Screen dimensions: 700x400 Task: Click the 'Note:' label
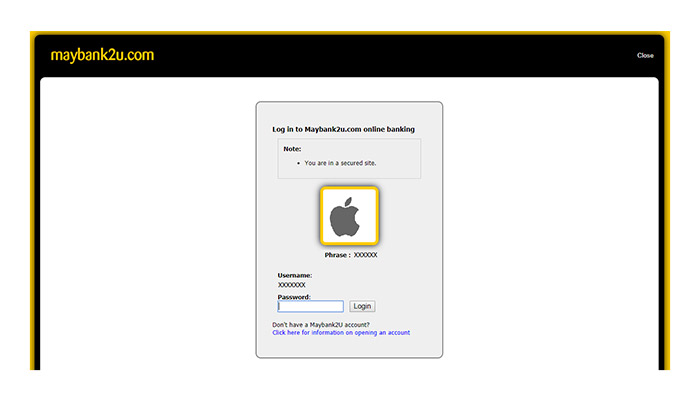point(292,149)
